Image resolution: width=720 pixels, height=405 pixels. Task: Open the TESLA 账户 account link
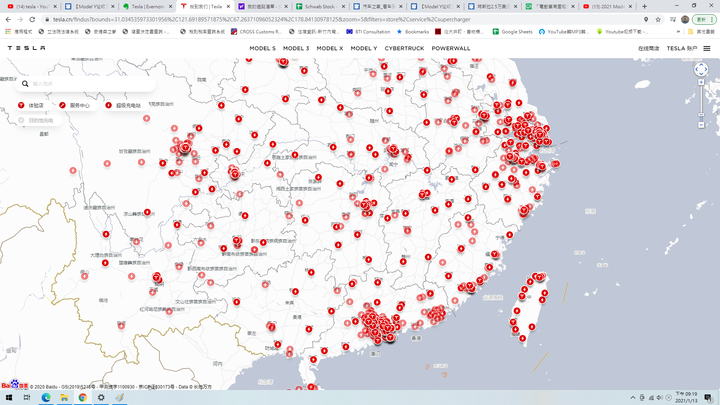pos(682,48)
